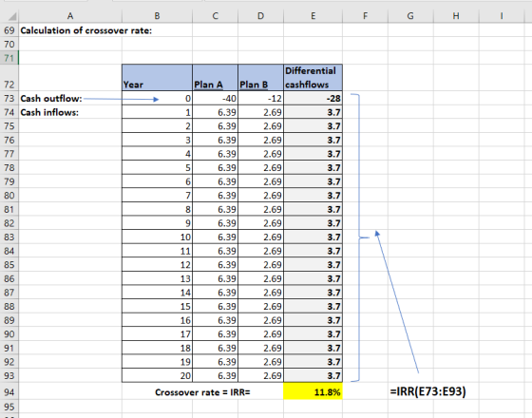
Task: Click the '=IRR(E73:E93)' formula text
Action: tap(427, 391)
